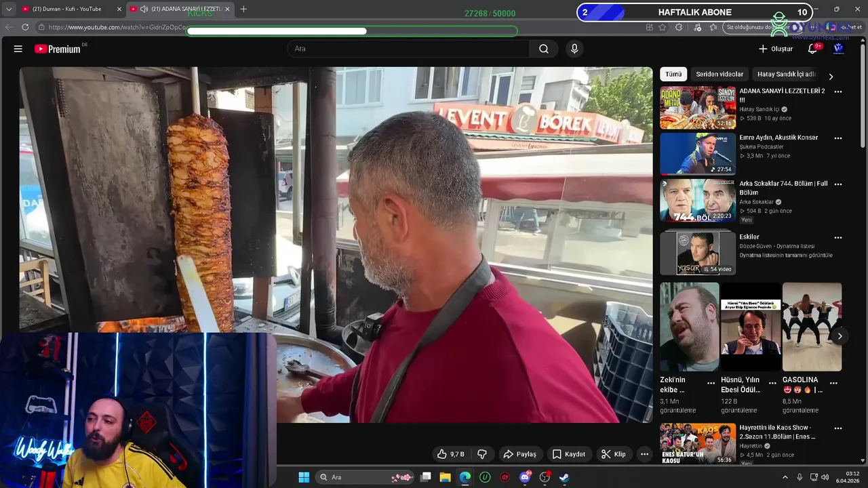
Task: Click the main video player
Action: tap(336, 245)
